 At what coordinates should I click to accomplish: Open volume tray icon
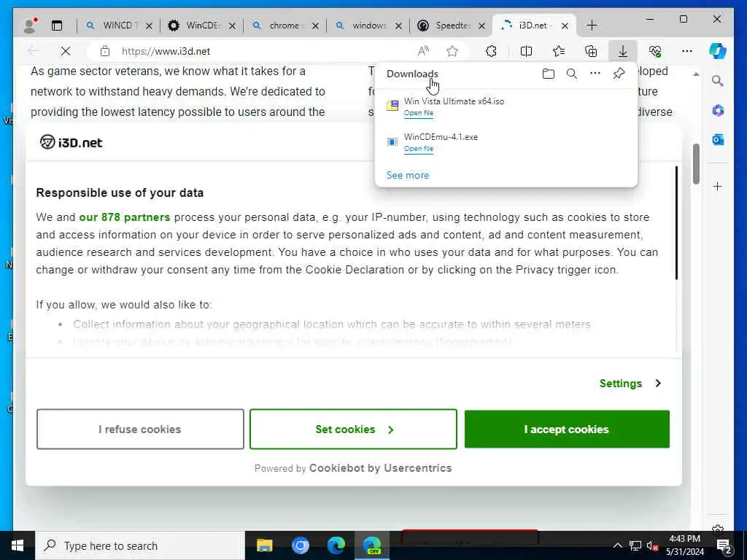coord(652,545)
